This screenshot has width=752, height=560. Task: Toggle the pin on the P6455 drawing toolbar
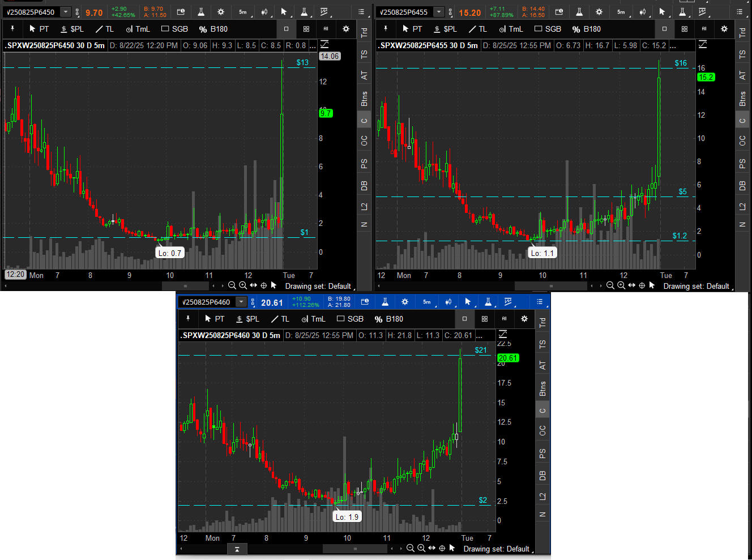pyautogui.click(x=386, y=29)
